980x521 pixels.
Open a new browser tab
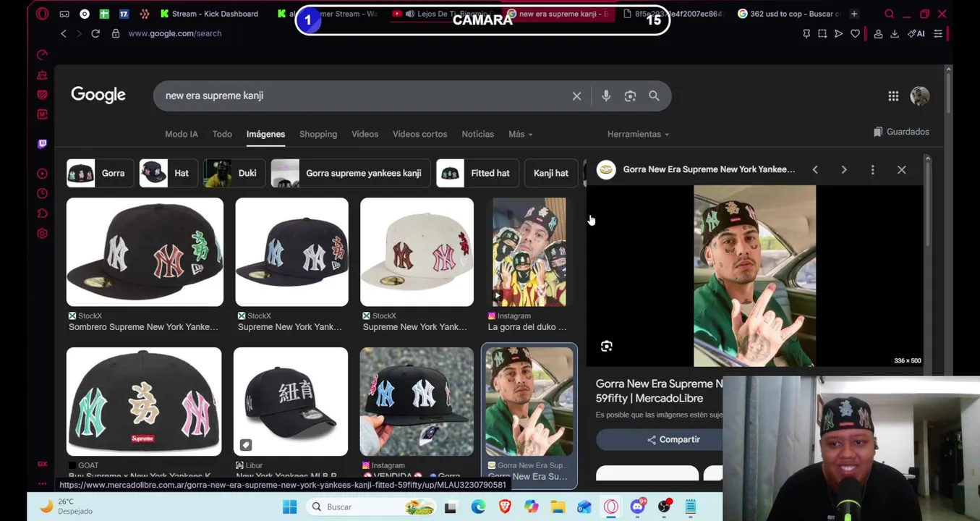click(854, 13)
